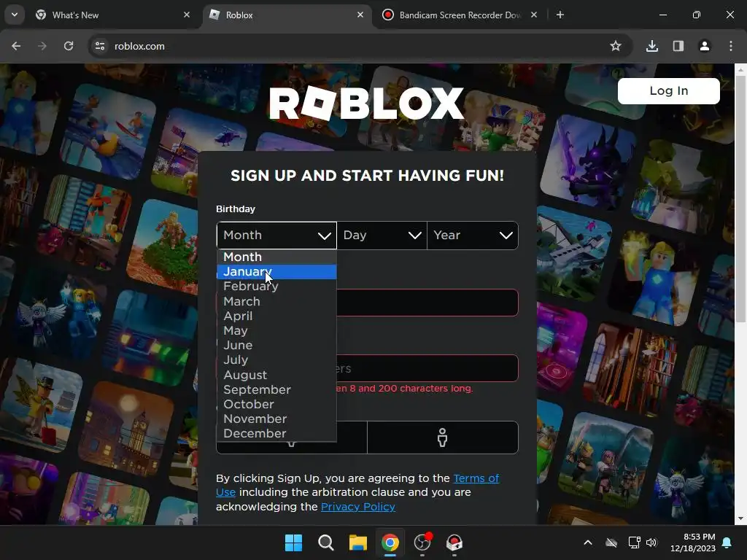Switch to the What's New tab
The height and width of the screenshot is (560, 747).
(x=112, y=15)
